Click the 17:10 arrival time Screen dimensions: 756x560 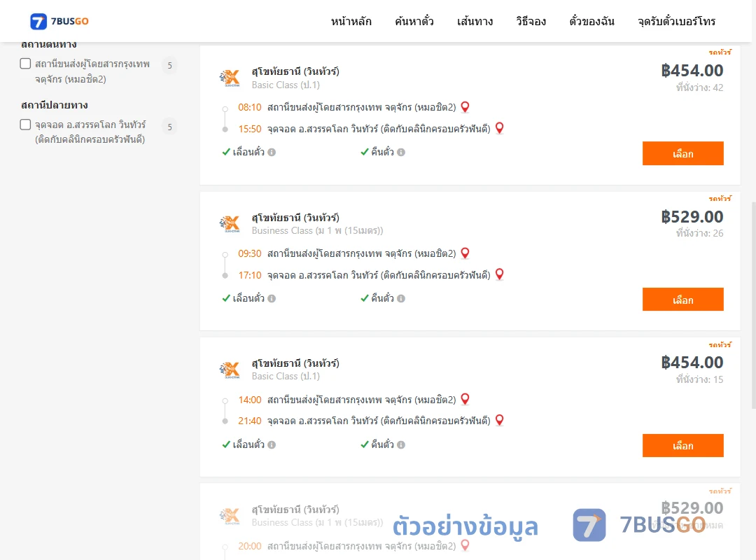(x=250, y=275)
